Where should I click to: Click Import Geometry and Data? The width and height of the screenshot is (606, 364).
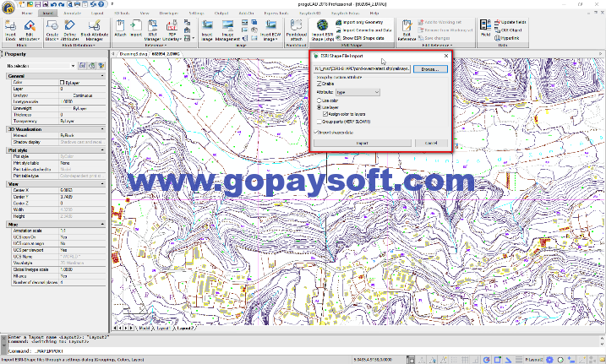(363, 30)
